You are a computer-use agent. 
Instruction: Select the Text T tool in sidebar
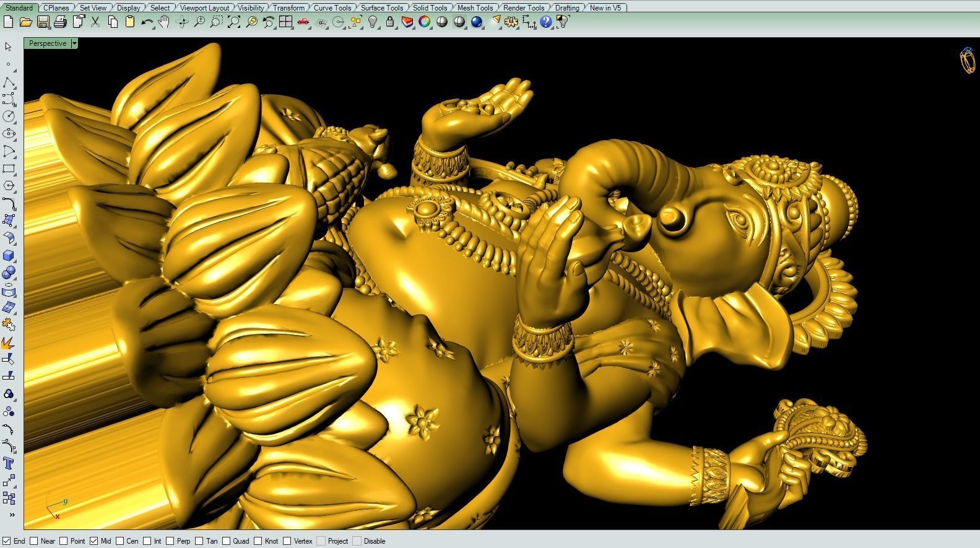(9, 463)
